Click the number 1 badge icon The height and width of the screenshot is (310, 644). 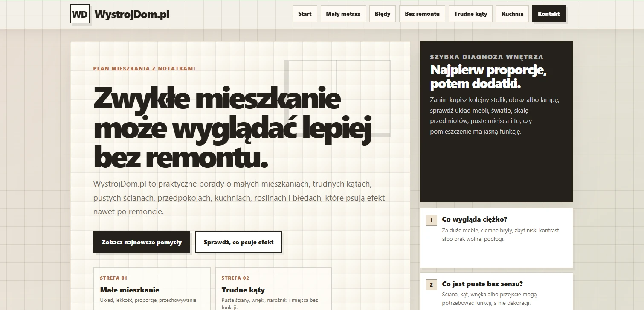tap(431, 220)
